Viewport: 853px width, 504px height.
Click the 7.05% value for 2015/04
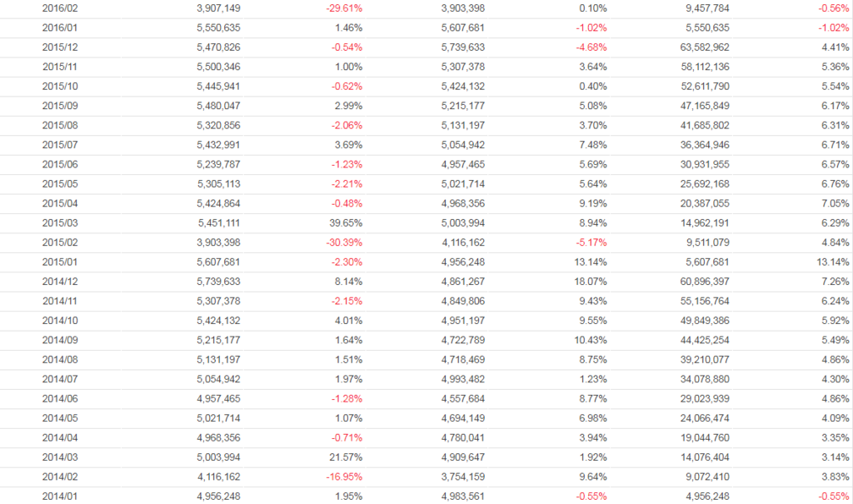(835, 203)
